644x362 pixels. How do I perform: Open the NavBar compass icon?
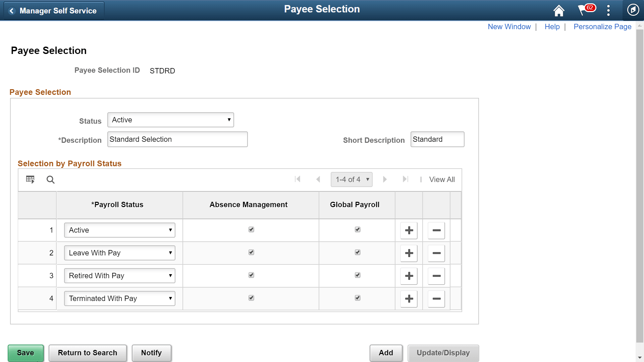coord(633,10)
